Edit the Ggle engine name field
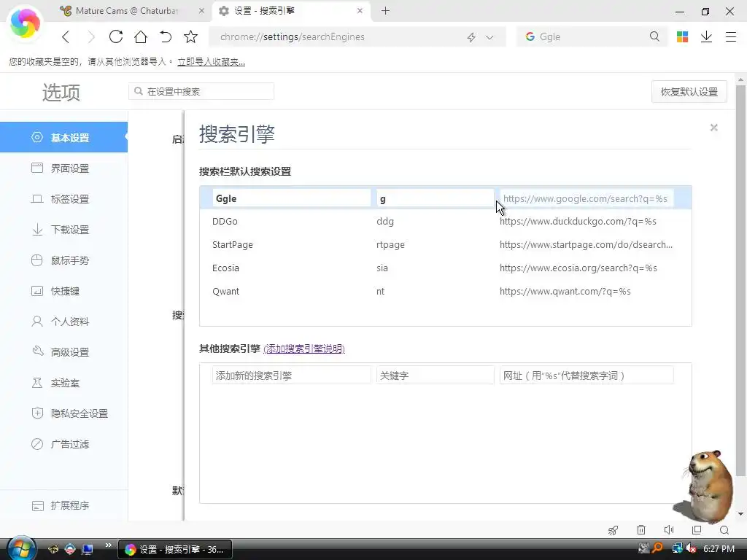 point(292,198)
